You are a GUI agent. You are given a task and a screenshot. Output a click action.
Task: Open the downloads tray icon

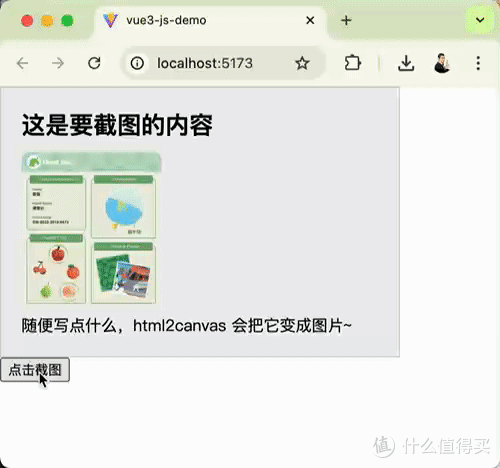coord(406,63)
